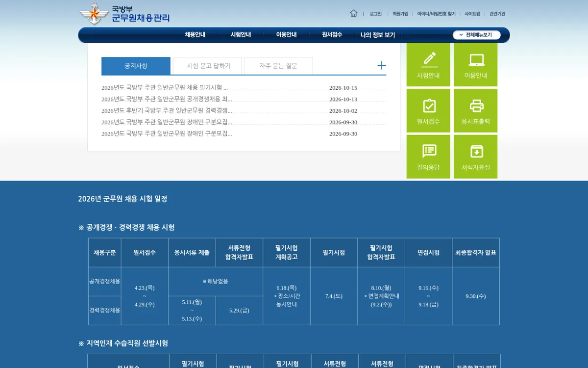
Task: Open the 응시표출력 printer icon tile
Action: (475, 111)
